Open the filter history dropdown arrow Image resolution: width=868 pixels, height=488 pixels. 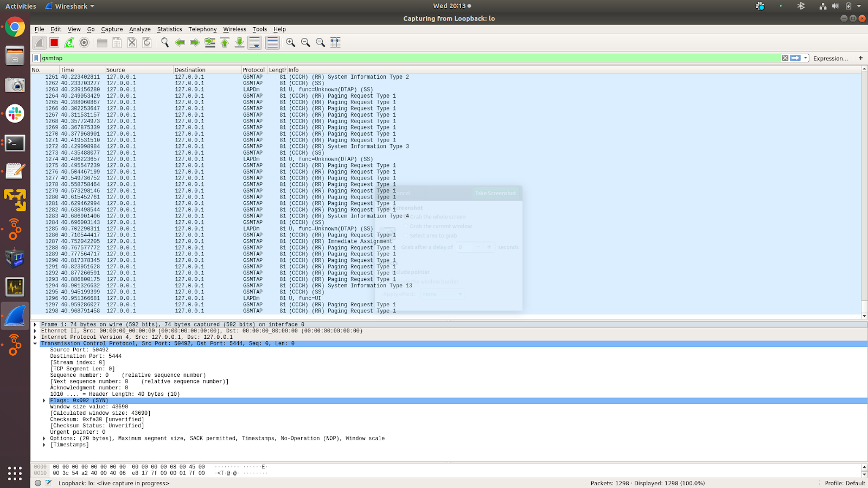point(806,58)
